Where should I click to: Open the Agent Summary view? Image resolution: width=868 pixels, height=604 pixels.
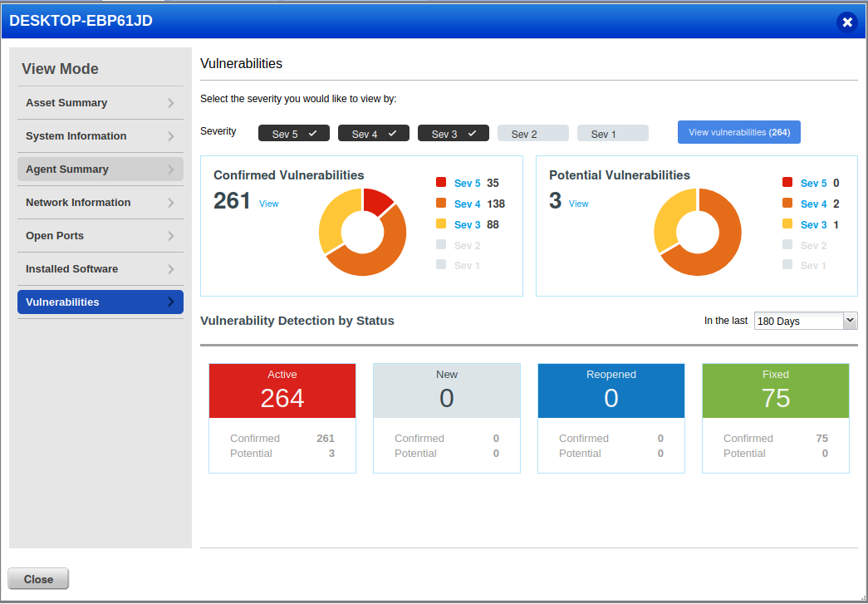[x=101, y=169]
